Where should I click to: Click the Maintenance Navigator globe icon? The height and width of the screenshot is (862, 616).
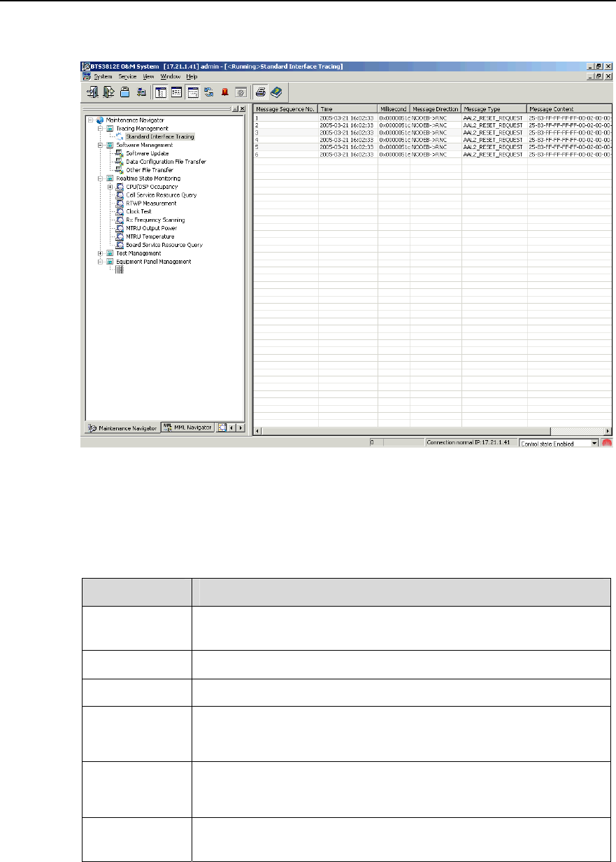click(x=99, y=120)
